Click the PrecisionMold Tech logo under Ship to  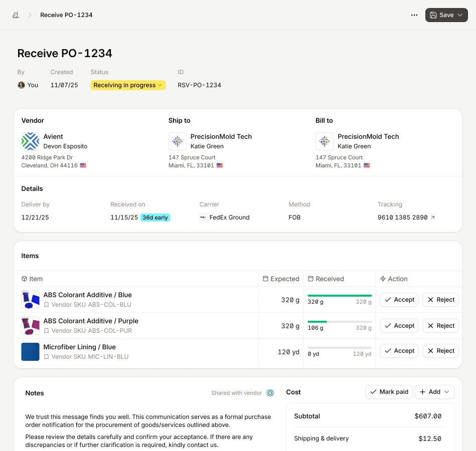pos(177,141)
